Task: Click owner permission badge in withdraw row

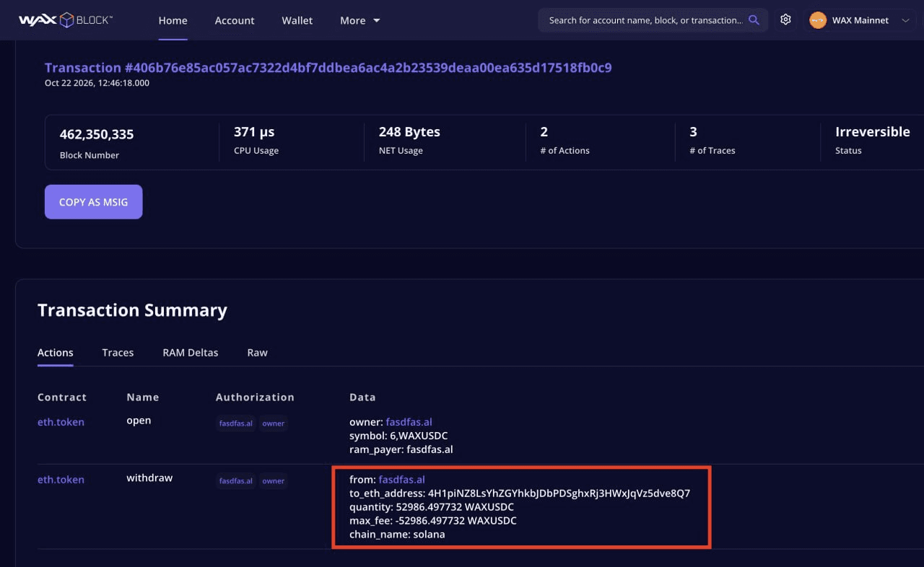Action: (x=274, y=481)
